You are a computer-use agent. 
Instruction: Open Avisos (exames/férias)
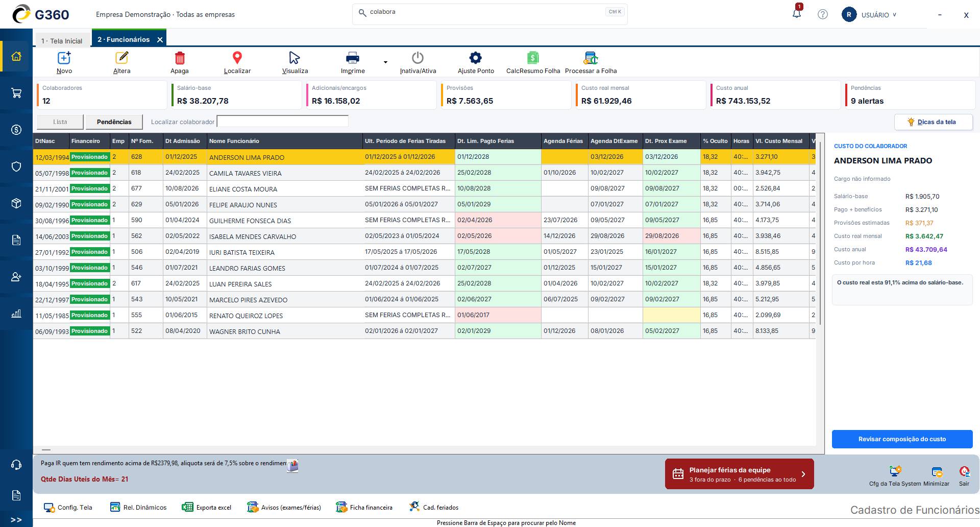(284, 508)
